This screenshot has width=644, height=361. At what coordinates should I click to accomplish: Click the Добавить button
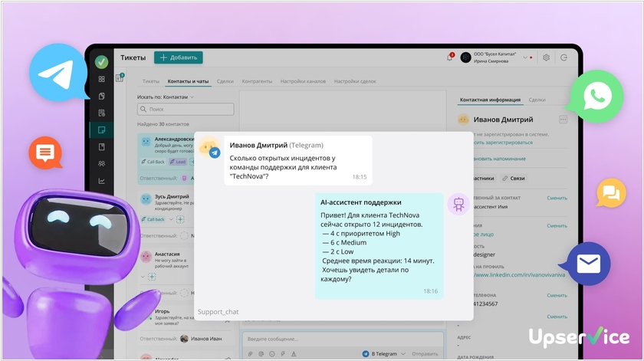click(x=178, y=57)
